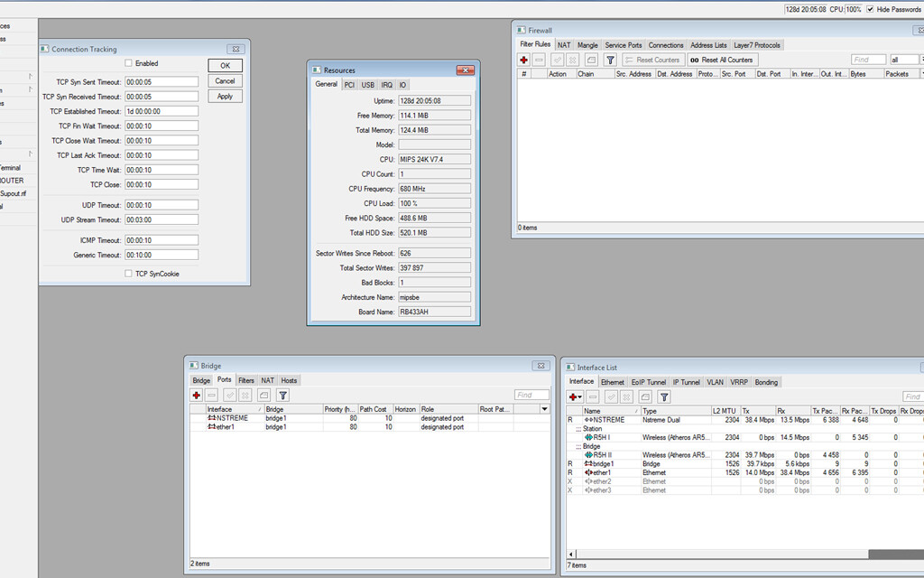Click the filter funnel in Bridge window
This screenshot has height=578, width=924.
coord(282,395)
